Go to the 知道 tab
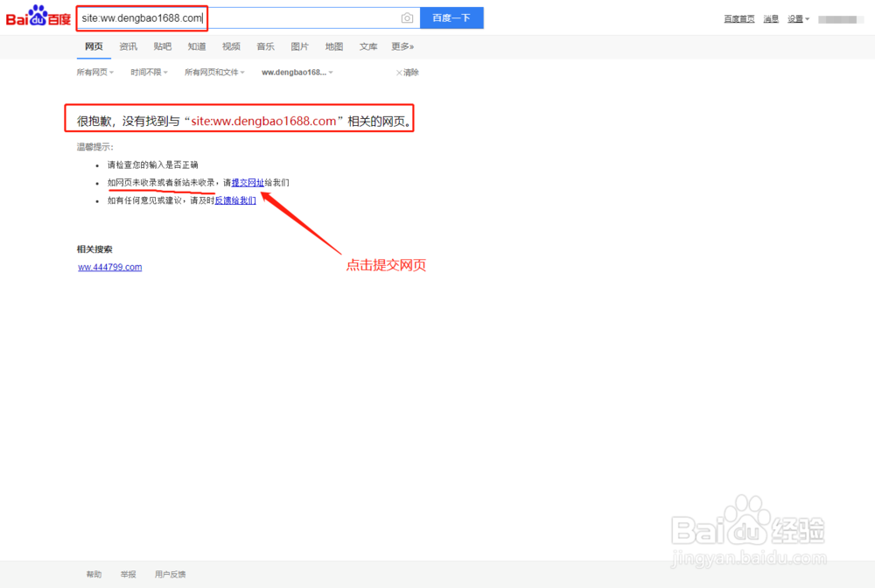This screenshot has width=875, height=588. (197, 46)
